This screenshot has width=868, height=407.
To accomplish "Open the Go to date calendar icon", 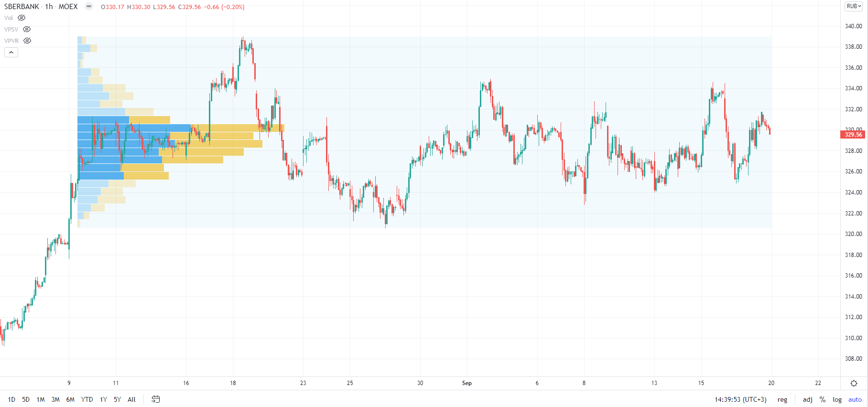I will pyautogui.click(x=156, y=399).
